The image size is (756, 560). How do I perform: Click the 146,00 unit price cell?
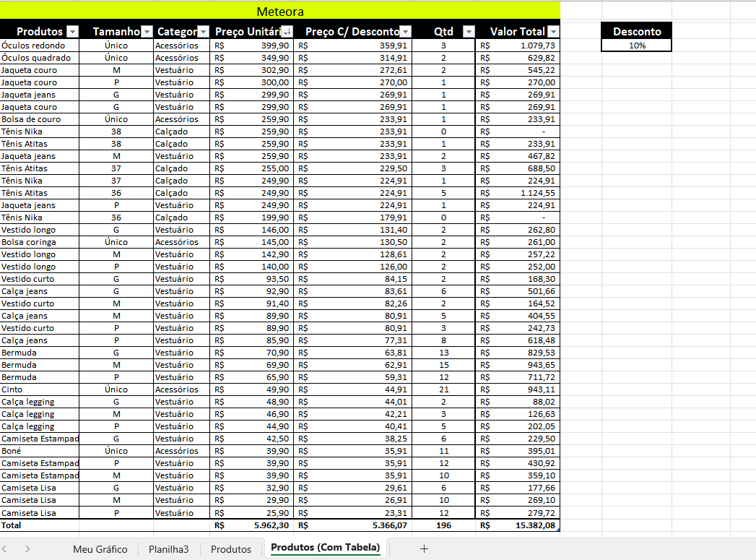tap(252, 230)
